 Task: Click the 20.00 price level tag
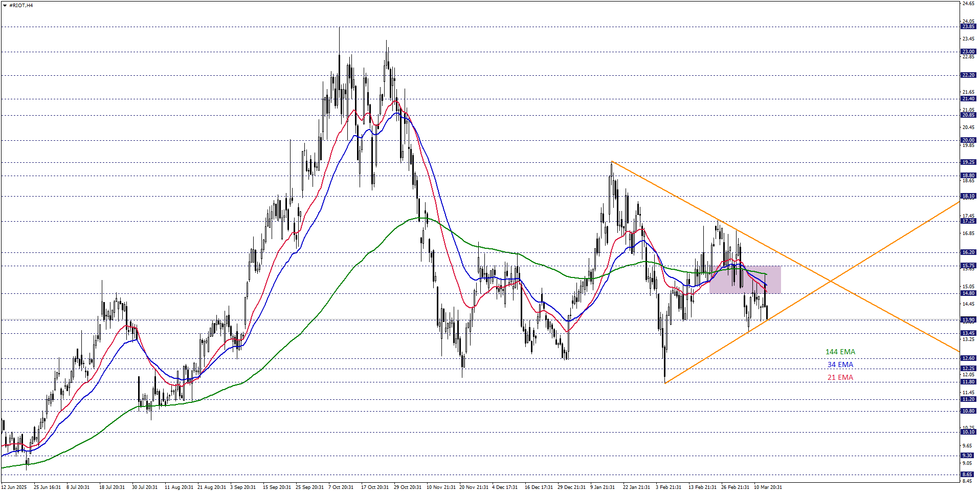coord(968,140)
